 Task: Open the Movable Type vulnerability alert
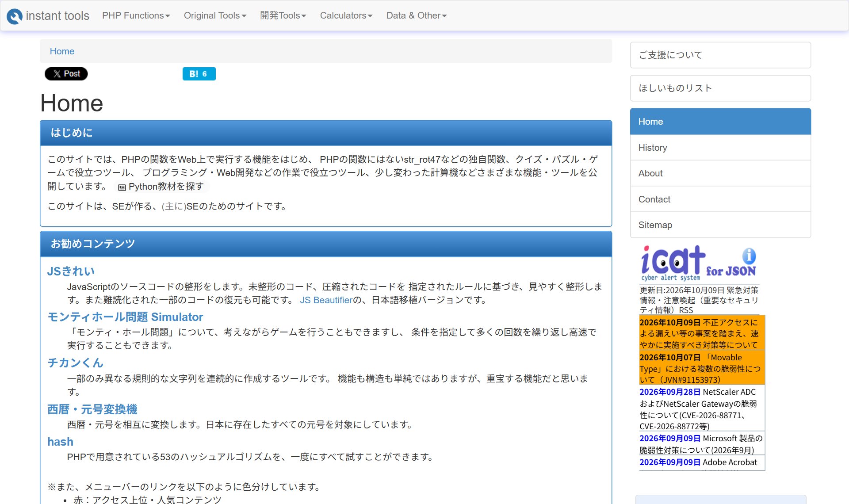702,368
